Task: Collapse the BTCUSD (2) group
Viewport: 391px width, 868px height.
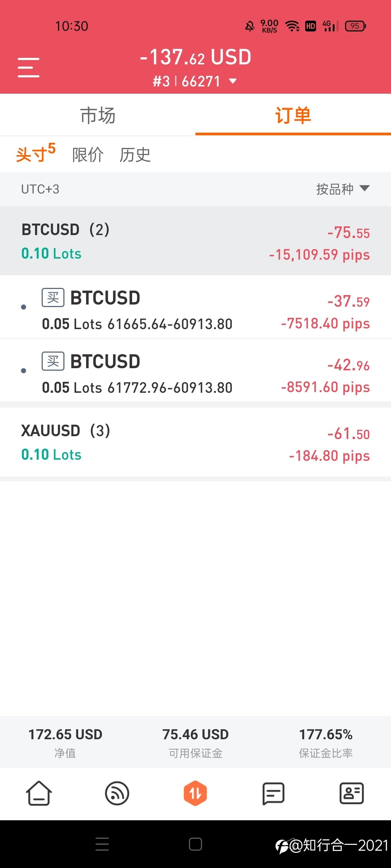Action: click(195, 241)
